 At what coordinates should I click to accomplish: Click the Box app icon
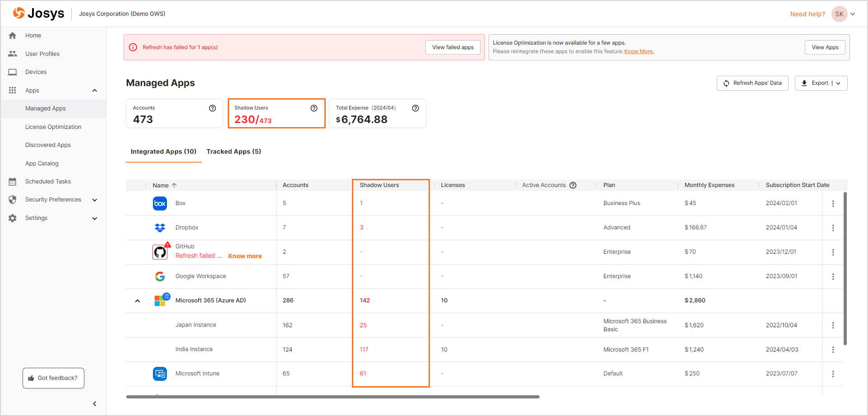160,203
